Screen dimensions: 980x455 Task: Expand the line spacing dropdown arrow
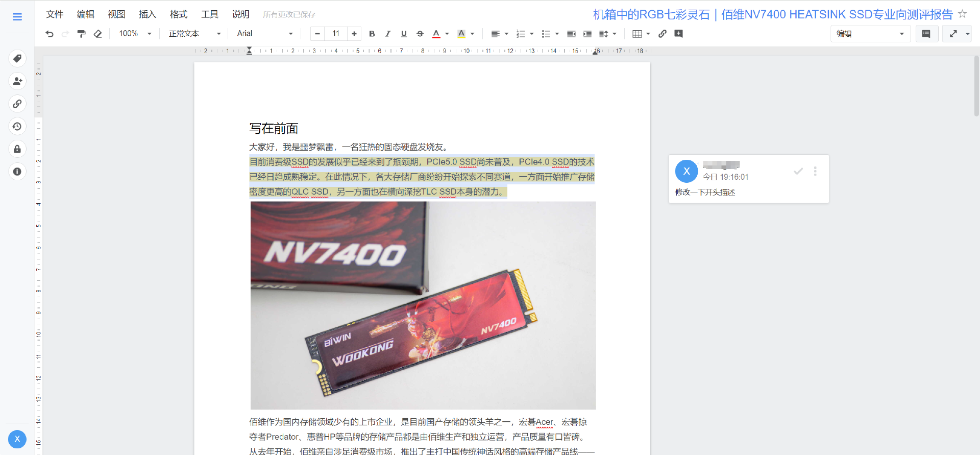tap(615, 34)
